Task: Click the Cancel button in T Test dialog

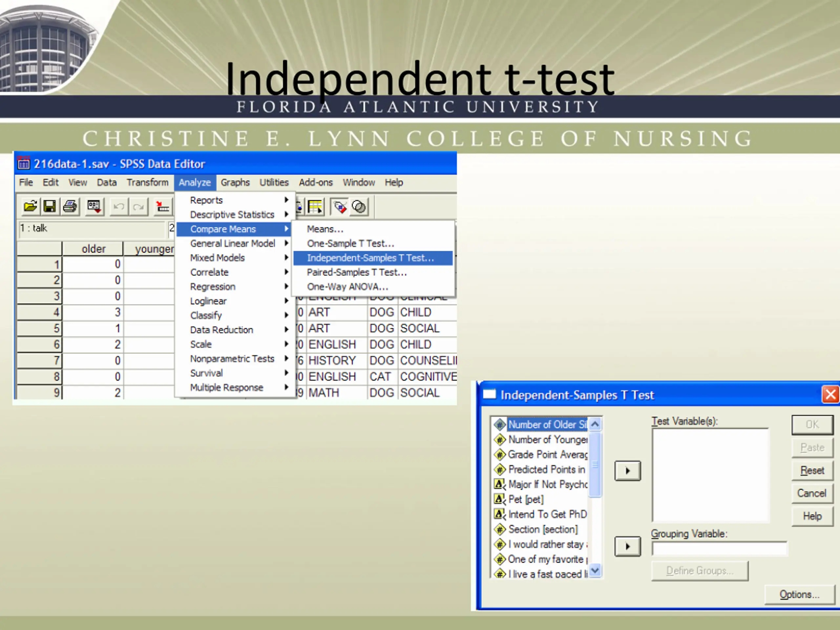Action: tap(812, 493)
